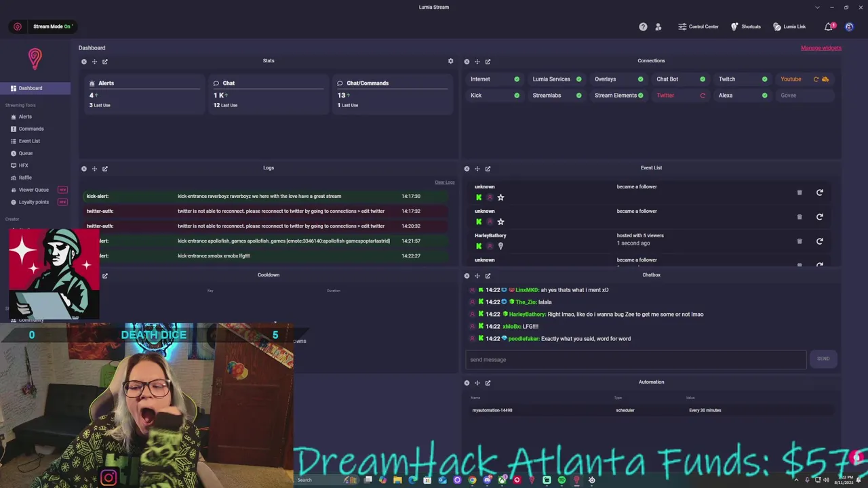
Task: Click the SEND button in Chatbox
Action: (x=823, y=359)
